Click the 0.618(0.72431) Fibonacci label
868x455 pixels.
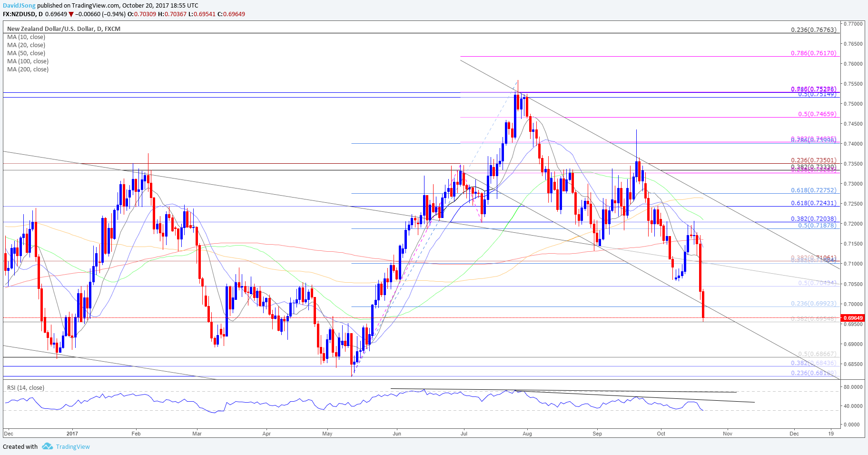(813, 203)
